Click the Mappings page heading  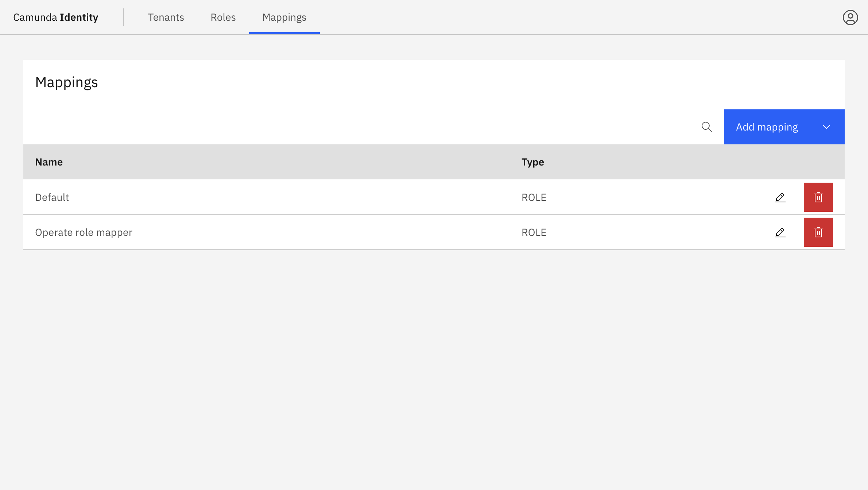point(66,82)
